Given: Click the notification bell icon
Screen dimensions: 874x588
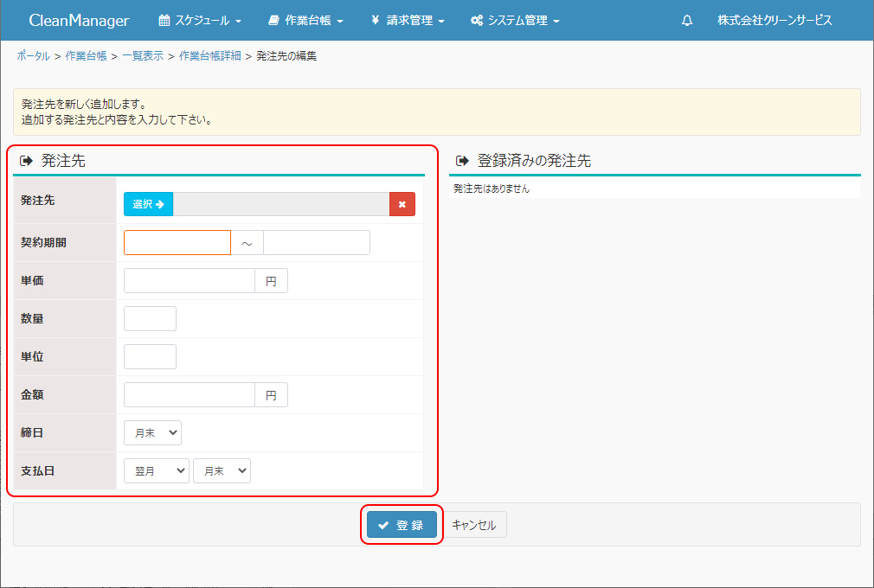Looking at the screenshot, I should tap(687, 20).
